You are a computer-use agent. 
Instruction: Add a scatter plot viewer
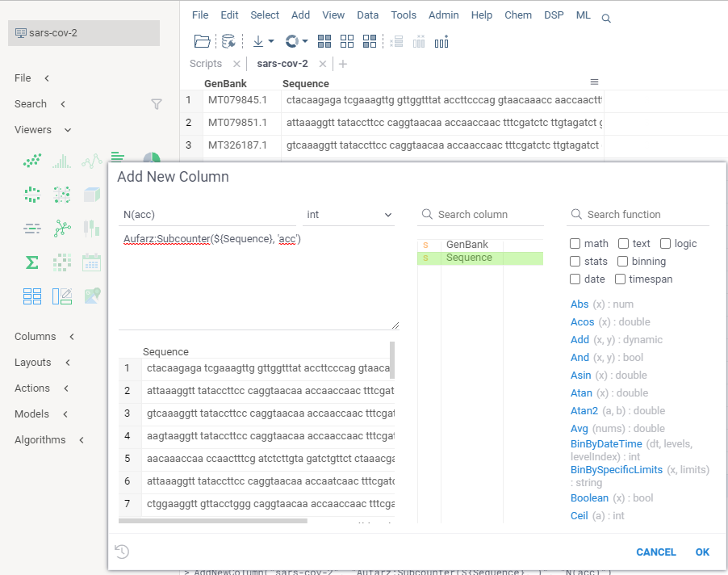(x=32, y=161)
